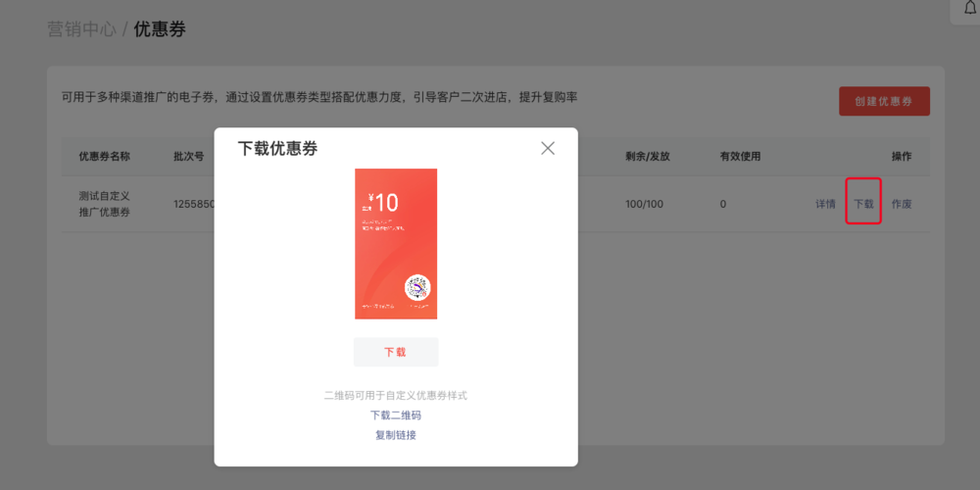This screenshot has height=490, width=980.
Task: Click the 剩余/发放 column header
Action: click(648, 157)
